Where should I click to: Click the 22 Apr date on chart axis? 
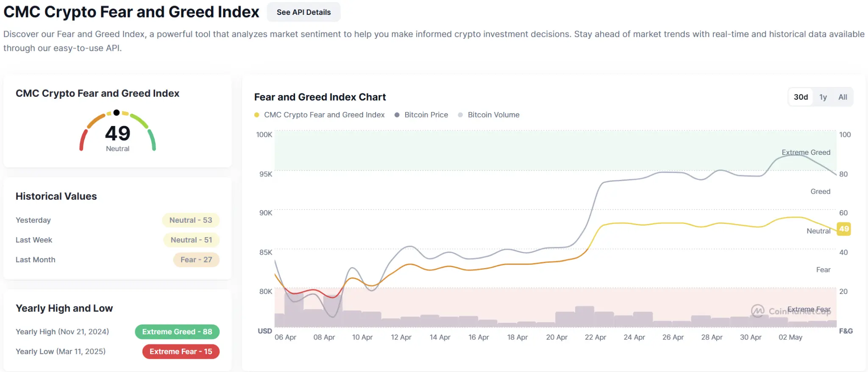(x=595, y=337)
